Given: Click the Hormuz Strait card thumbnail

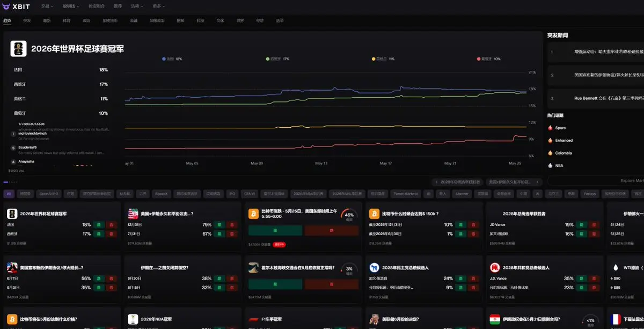Looking at the screenshot, I should [253, 267].
